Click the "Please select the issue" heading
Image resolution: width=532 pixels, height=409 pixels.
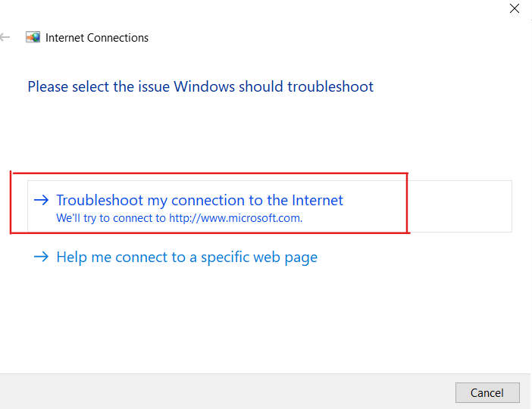[200, 86]
